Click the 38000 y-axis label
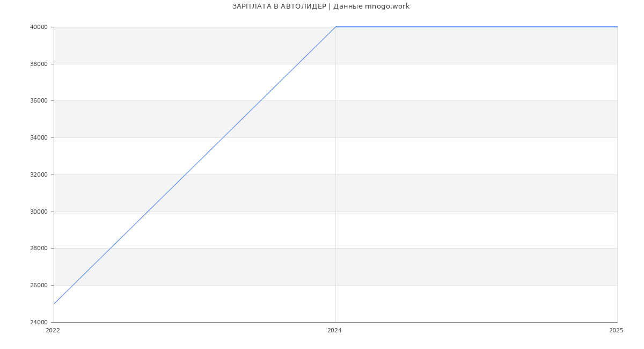Image resolution: width=644 pixels, height=349 pixels. pyautogui.click(x=39, y=64)
